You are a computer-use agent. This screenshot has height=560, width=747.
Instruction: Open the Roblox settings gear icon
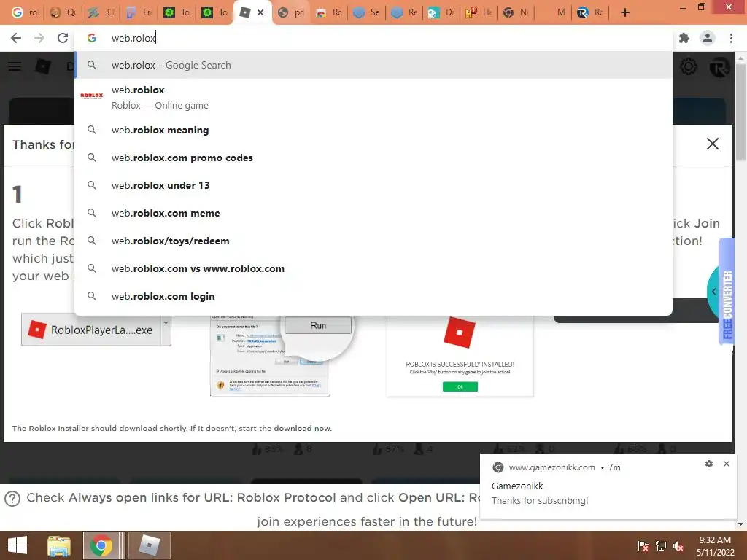[x=689, y=66]
